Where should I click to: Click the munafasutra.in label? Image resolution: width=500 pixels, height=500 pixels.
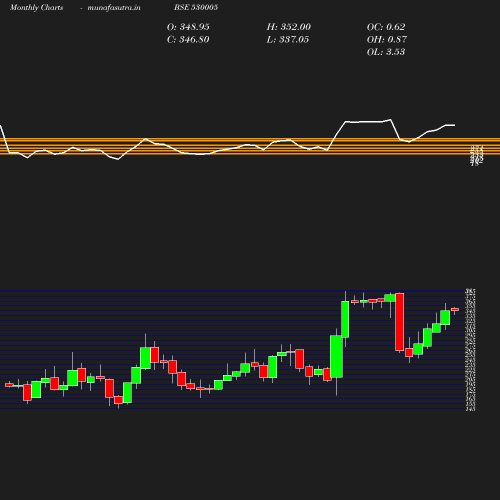pyautogui.click(x=114, y=7)
